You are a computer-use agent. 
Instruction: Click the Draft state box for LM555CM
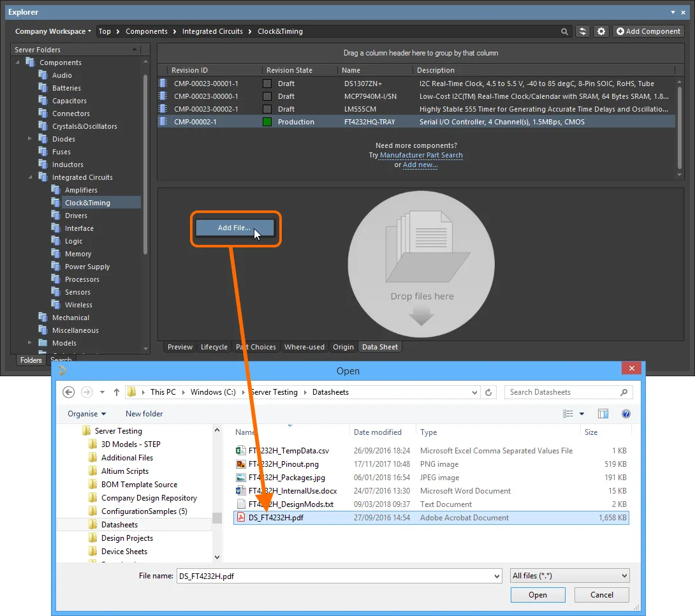[268, 108]
